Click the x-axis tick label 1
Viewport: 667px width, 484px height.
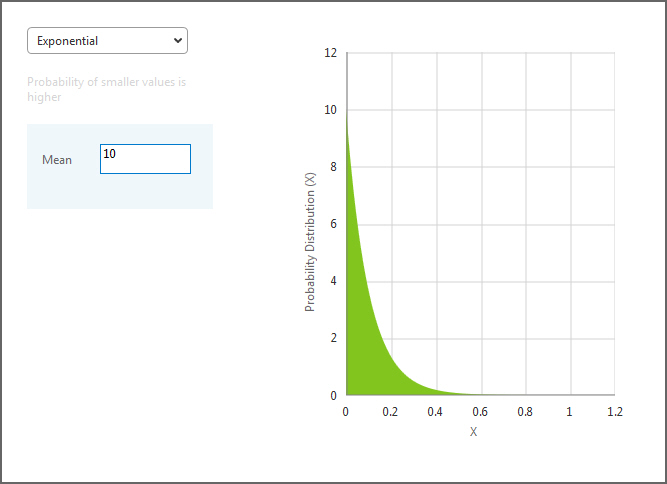570,412
